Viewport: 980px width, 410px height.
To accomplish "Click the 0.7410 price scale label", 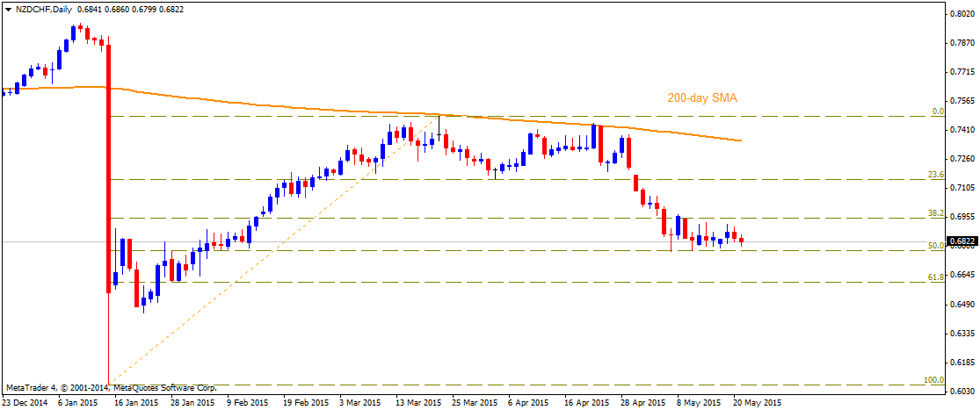I will [x=962, y=130].
